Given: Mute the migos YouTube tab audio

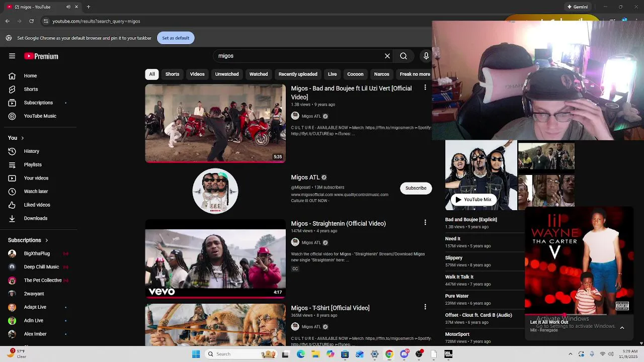Looking at the screenshot, I should (68, 7).
